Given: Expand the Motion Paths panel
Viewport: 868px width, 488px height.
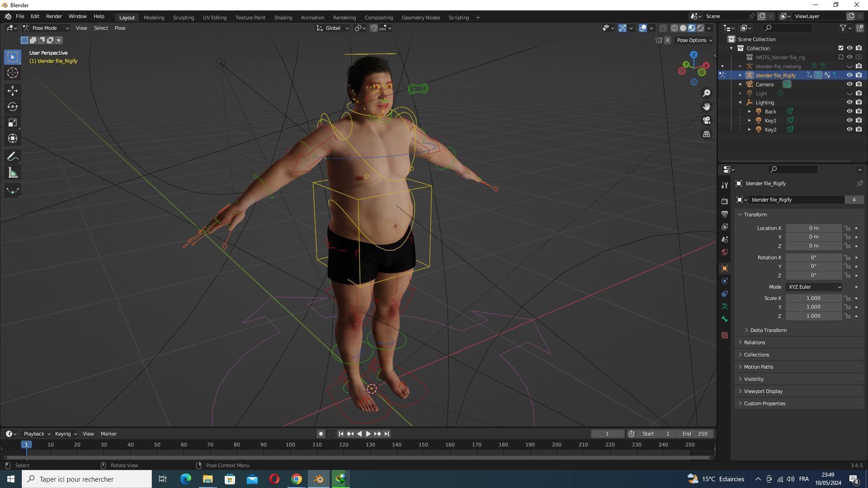Looking at the screenshot, I should pyautogui.click(x=758, y=367).
